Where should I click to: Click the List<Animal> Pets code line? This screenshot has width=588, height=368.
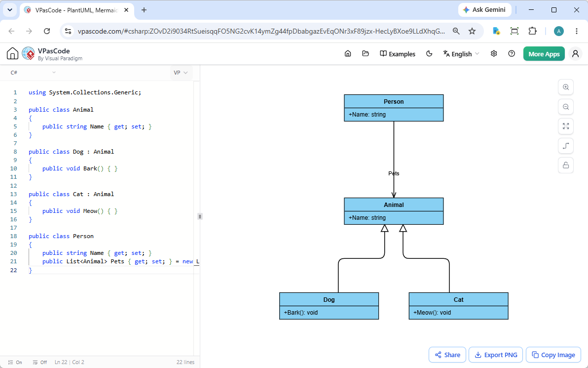(121, 261)
